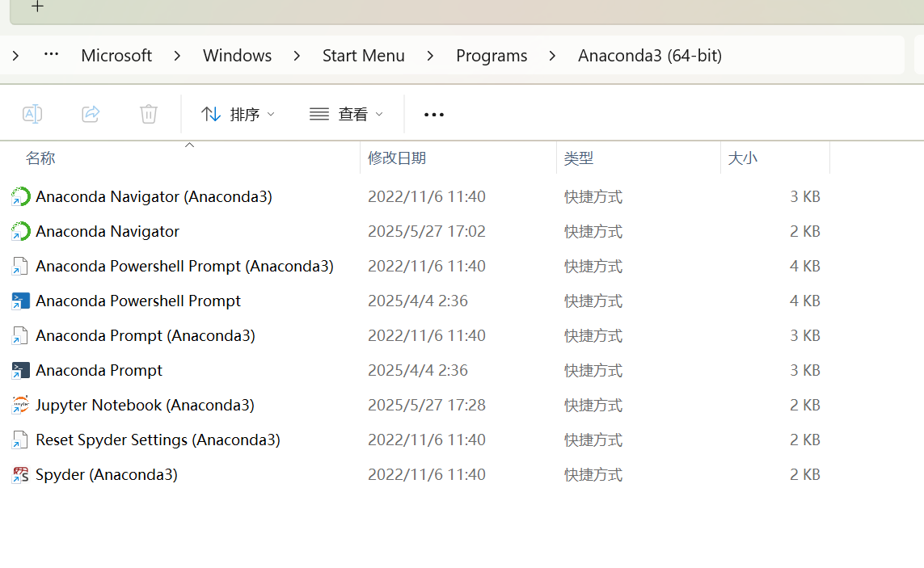This screenshot has height=568, width=924.
Task: Click dark Anaconda Prompt terminal icon
Action: coord(20,370)
